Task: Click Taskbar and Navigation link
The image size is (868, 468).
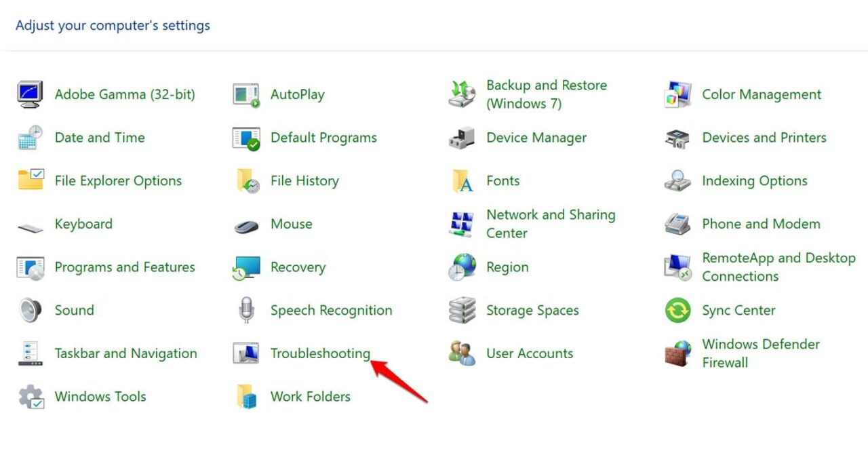Action: 126,353
